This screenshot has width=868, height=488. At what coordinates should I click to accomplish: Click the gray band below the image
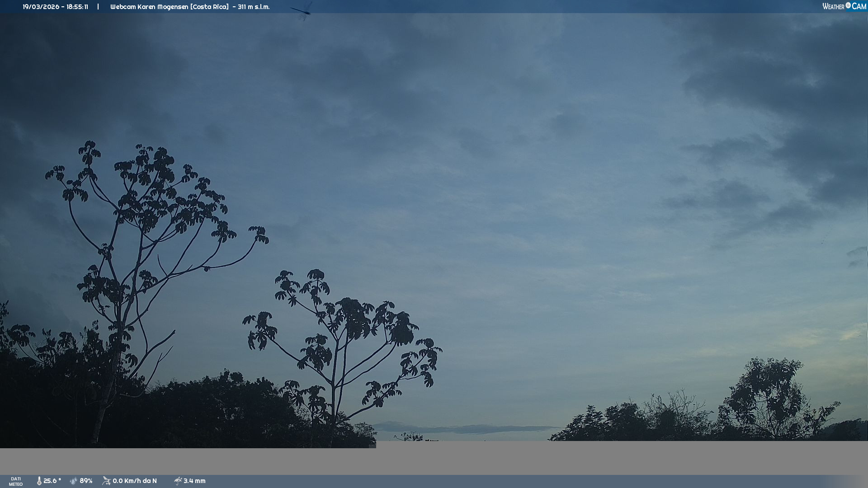588,459
